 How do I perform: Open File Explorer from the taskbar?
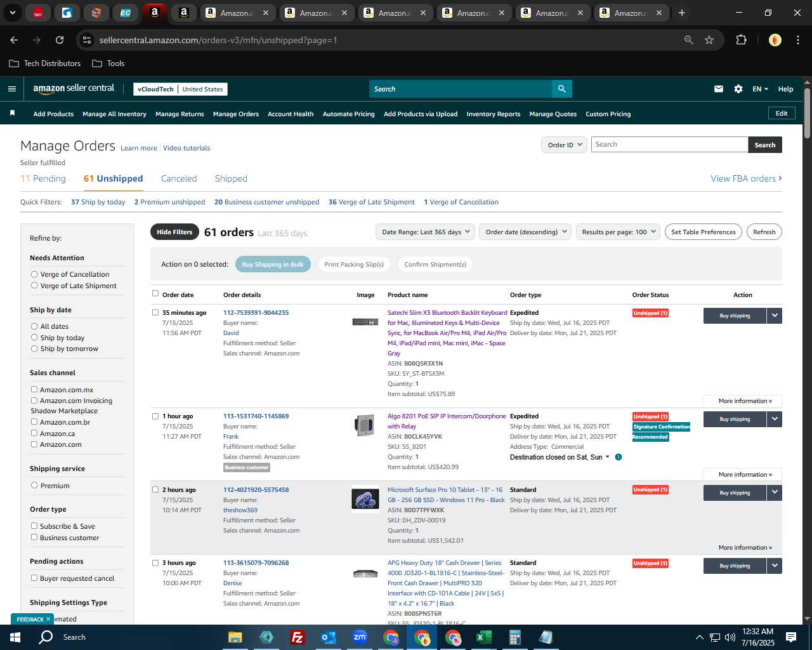[235, 637]
